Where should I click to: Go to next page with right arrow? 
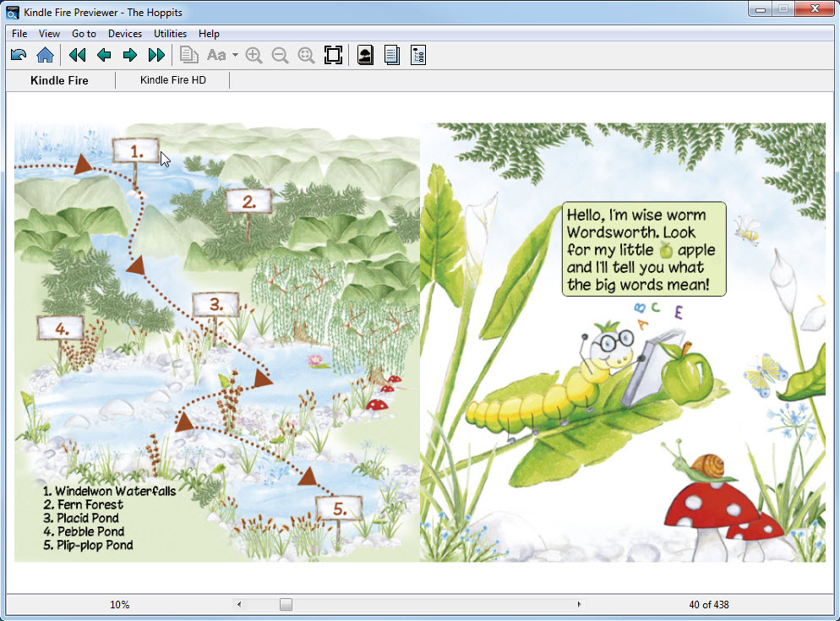pos(130,56)
